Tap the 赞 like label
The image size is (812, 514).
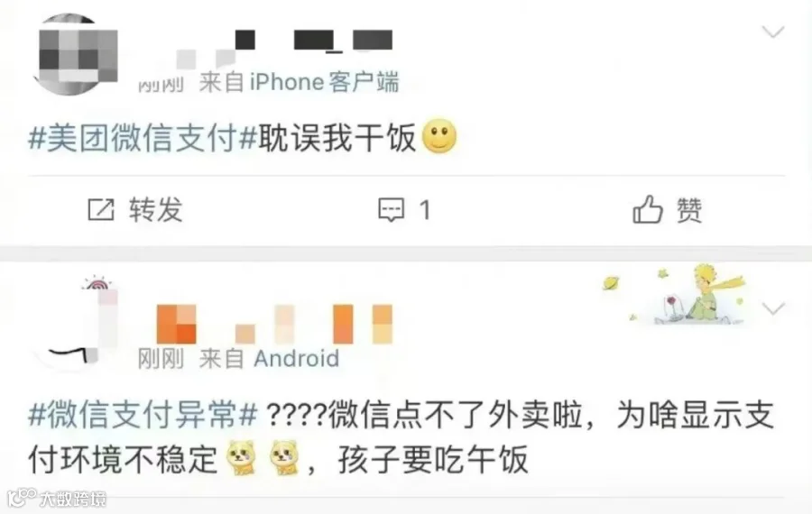[x=689, y=209]
